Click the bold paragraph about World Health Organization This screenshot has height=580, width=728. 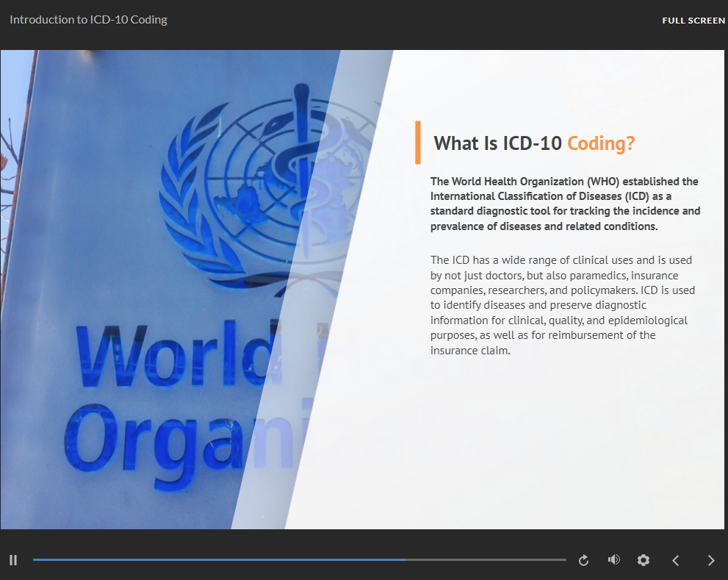coord(565,204)
